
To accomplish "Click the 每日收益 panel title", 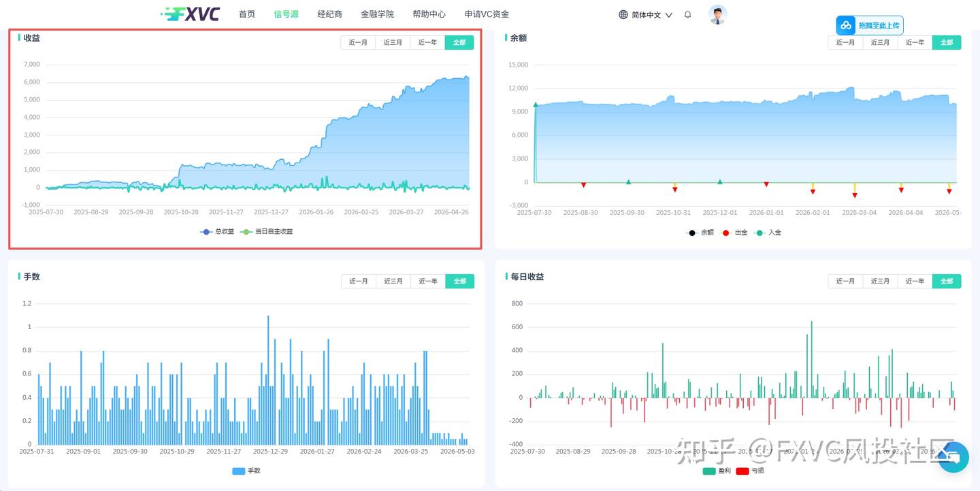I will 527,277.
